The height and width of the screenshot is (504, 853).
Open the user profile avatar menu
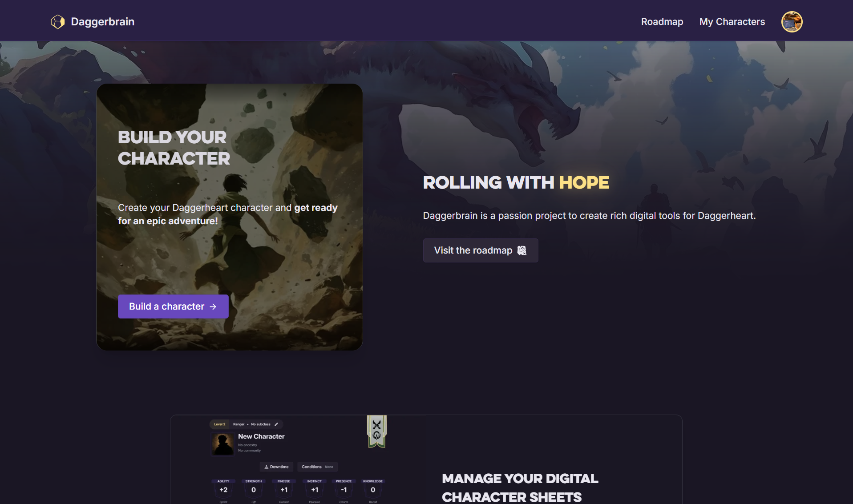792,22
